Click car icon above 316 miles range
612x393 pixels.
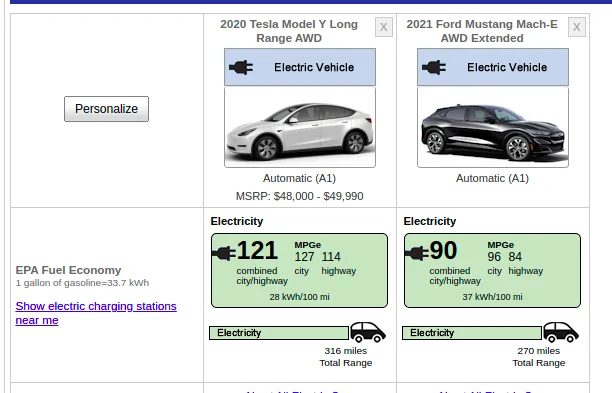pos(368,332)
